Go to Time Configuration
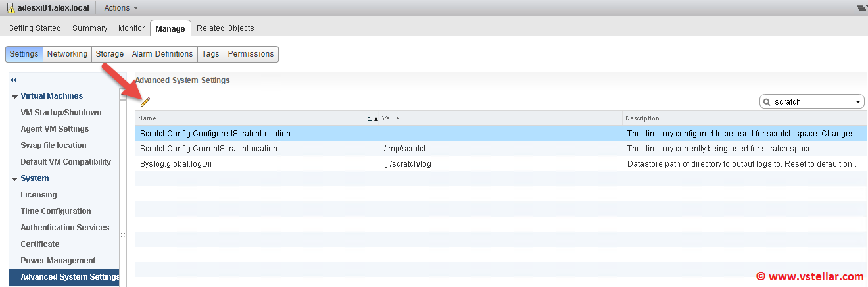 pos(55,211)
